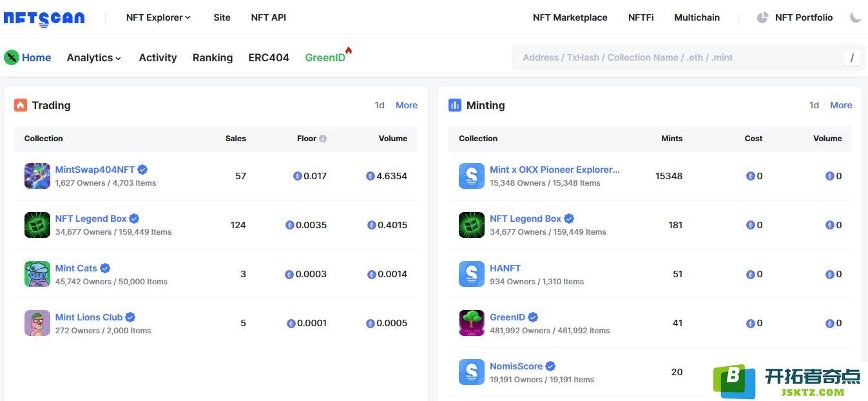The image size is (868, 401).
Task: Click Mint x OKX Pioneer Explorer icon
Action: pyautogui.click(x=472, y=176)
